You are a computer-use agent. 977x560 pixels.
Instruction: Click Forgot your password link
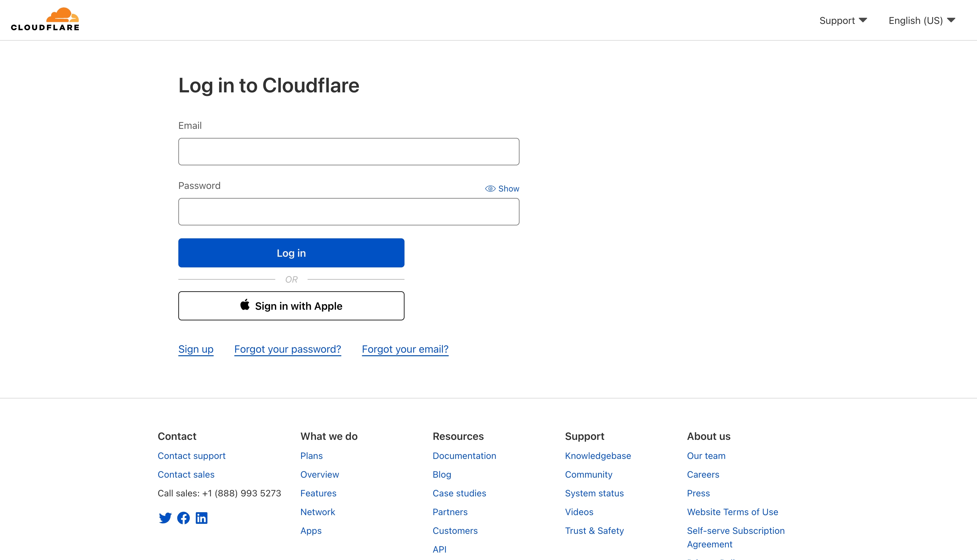[287, 349]
